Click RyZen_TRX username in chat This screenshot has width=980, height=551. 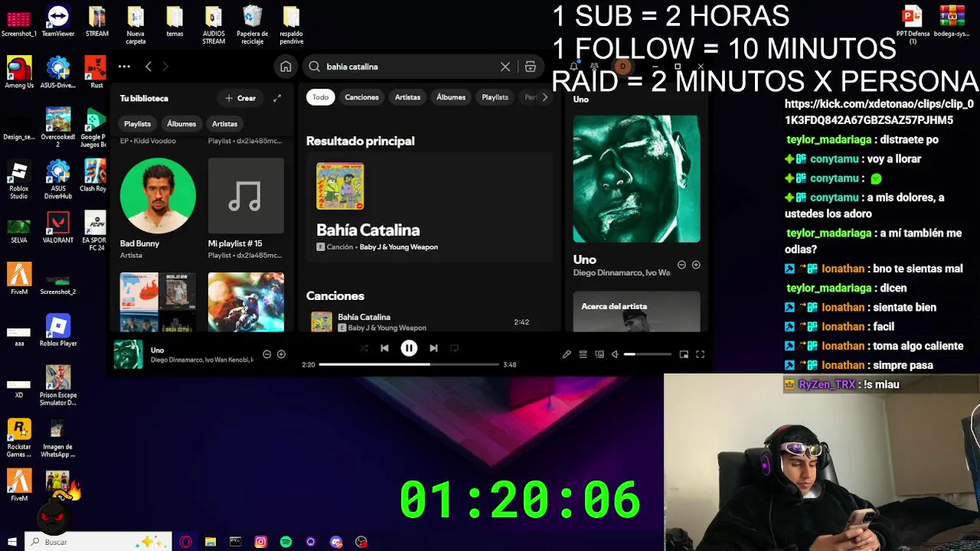826,384
